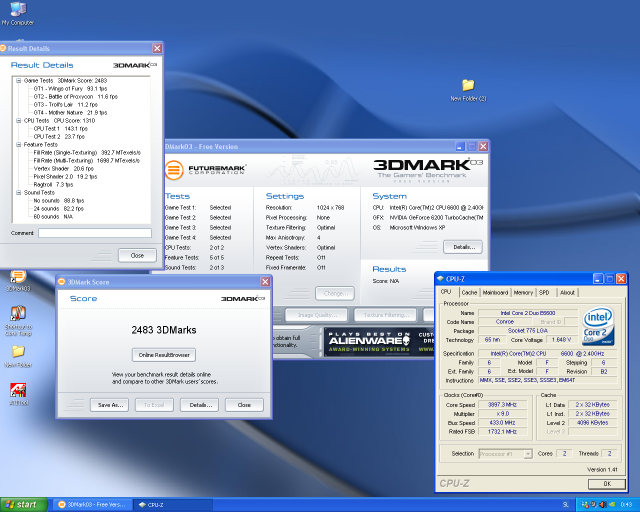Select Ragtroll result row
The image size is (640, 512).
[53, 185]
